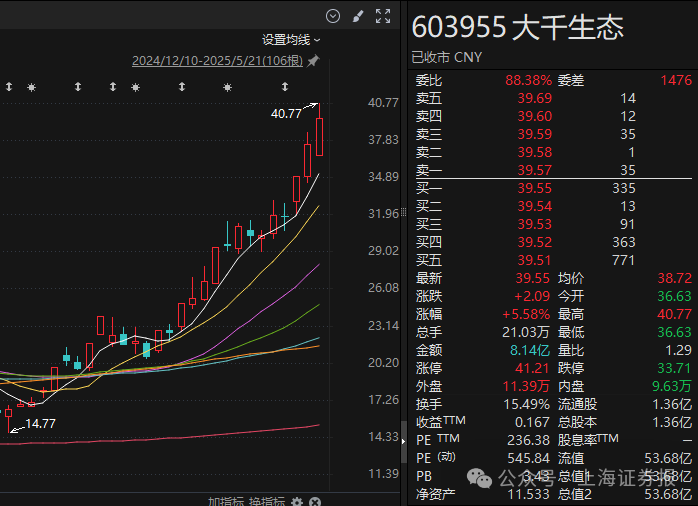Click the PE TTM value 236.38

pos(529,441)
